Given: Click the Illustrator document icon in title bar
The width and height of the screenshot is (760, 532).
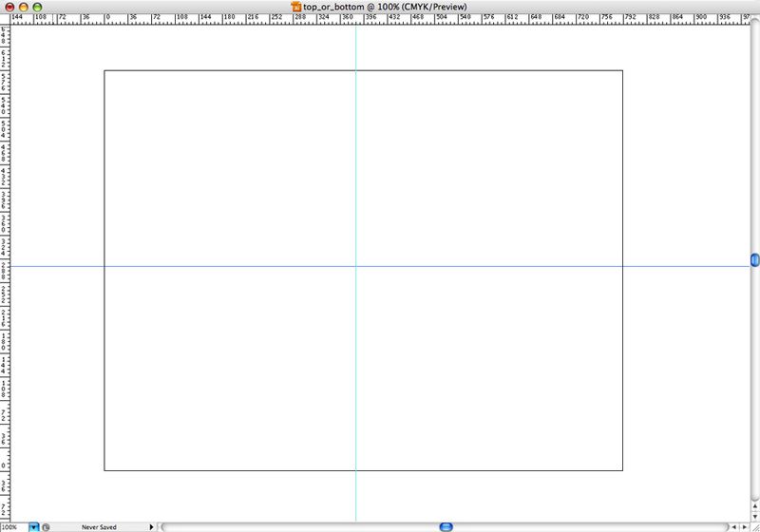Looking at the screenshot, I should coord(296,6).
